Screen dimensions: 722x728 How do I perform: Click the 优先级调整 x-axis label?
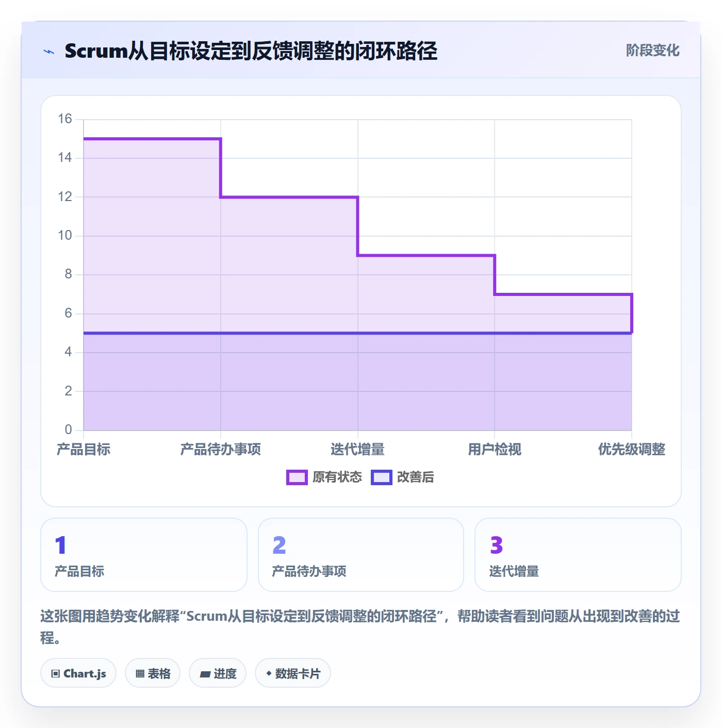point(632,450)
